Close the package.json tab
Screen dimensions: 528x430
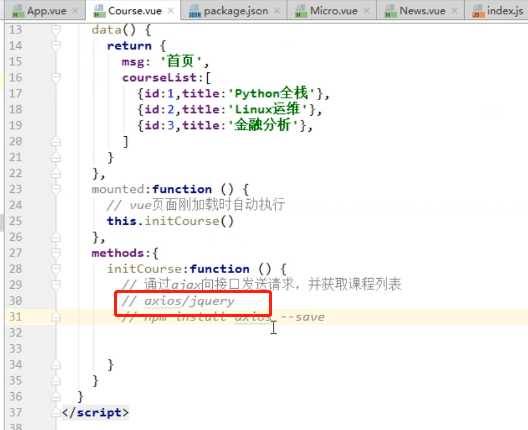(x=277, y=11)
